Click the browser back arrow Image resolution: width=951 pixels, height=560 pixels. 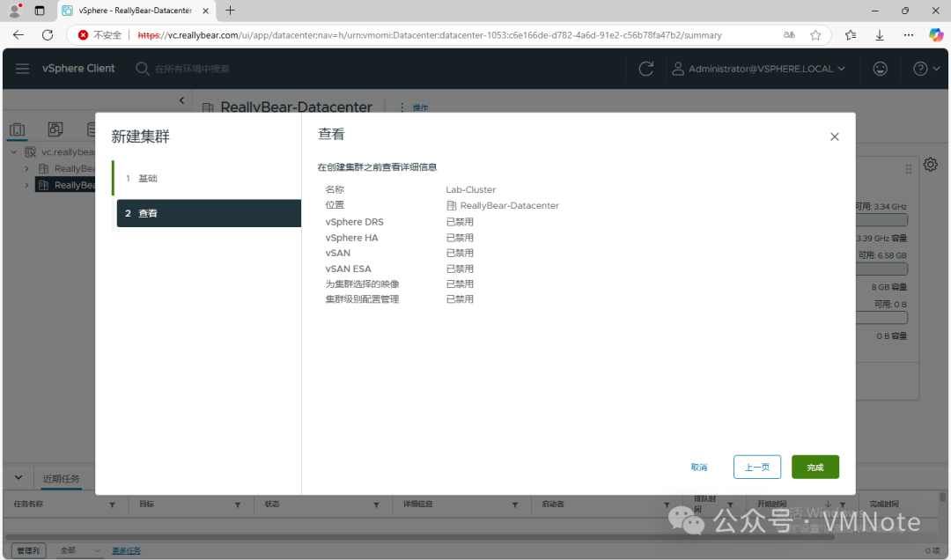tap(18, 35)
